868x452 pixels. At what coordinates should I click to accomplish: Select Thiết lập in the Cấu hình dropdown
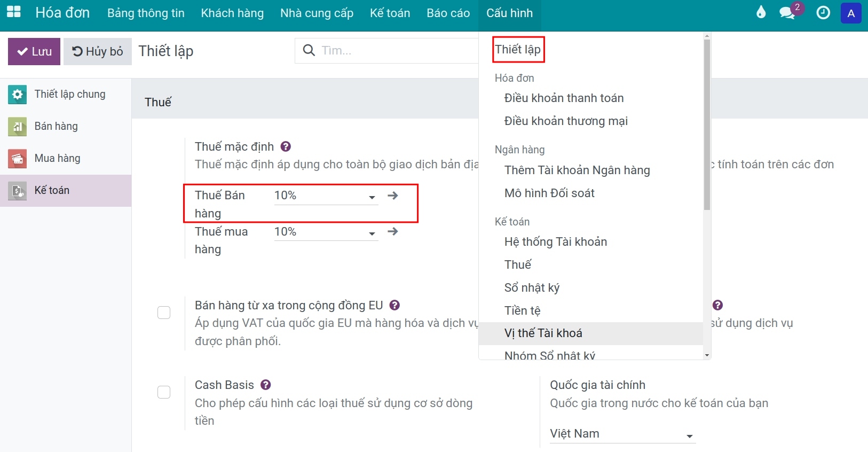coord(518,49)
